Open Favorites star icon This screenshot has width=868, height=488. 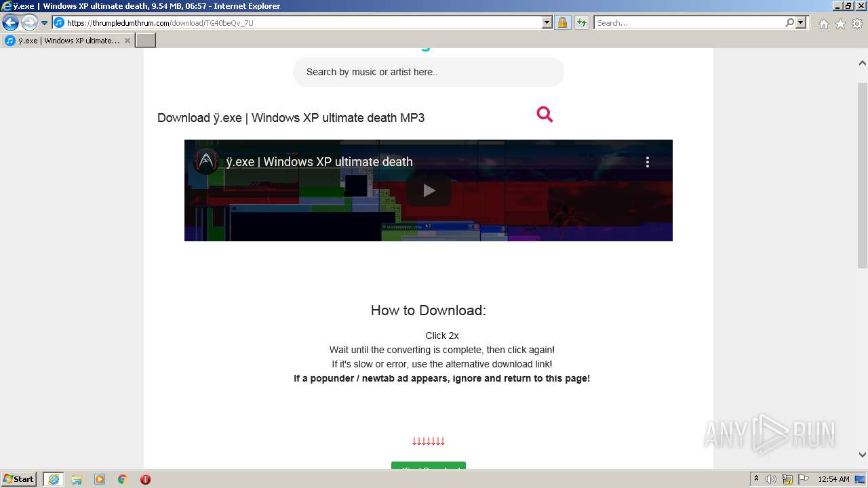point(840,24)
